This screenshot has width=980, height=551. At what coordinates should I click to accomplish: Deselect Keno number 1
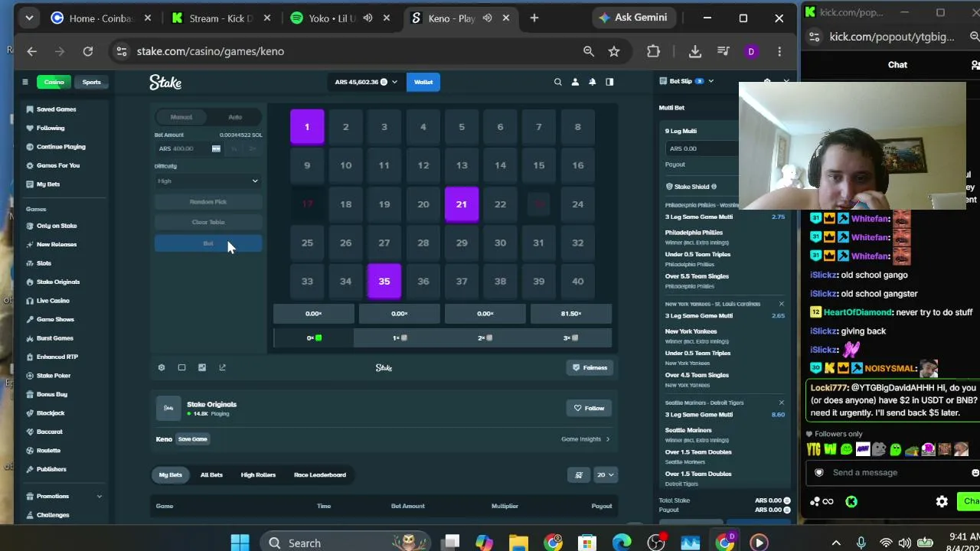(x=307, y=127)
